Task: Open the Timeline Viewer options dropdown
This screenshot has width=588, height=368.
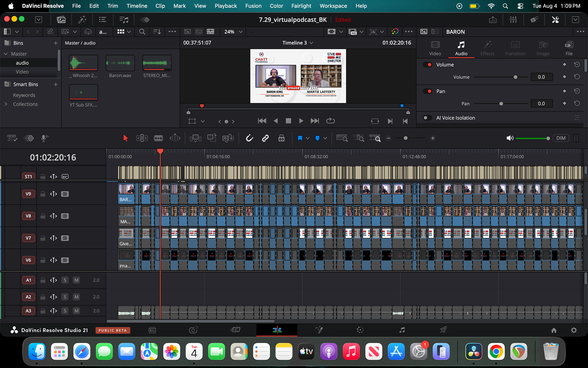Action: click(x=409, y=32)
